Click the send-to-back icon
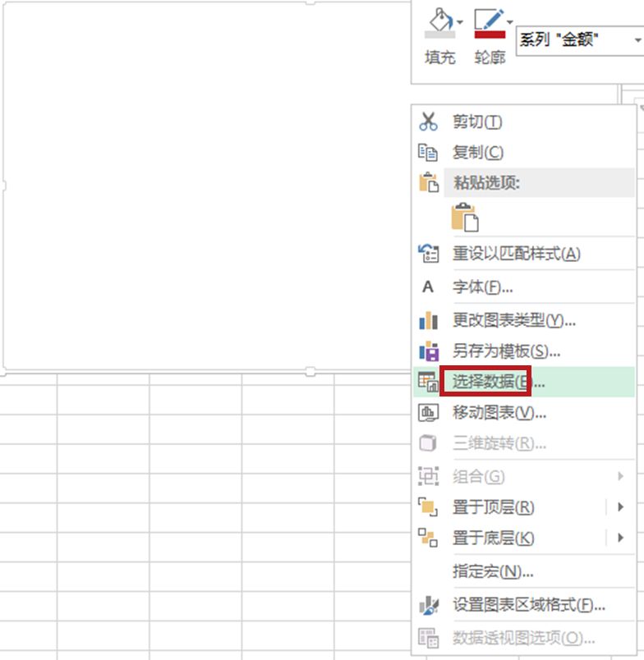Screen dimensions: 644x660 (x=428, y=538)
